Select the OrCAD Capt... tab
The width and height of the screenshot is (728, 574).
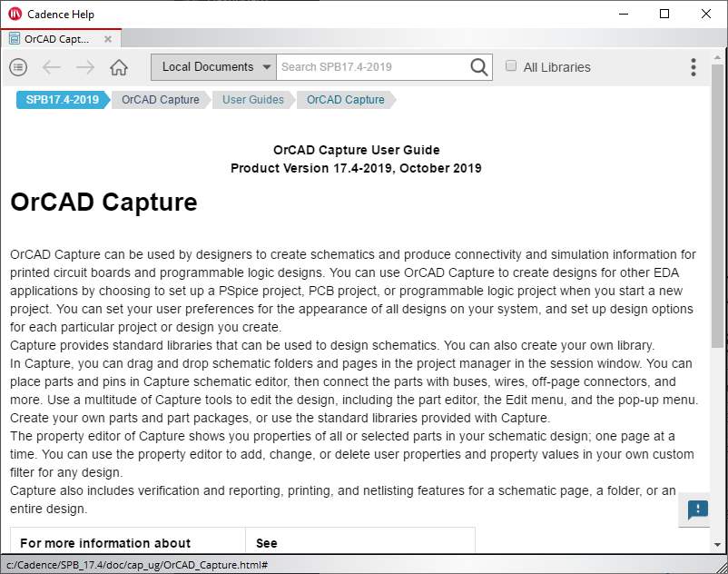pyautogui.click(x=56, y=39)
